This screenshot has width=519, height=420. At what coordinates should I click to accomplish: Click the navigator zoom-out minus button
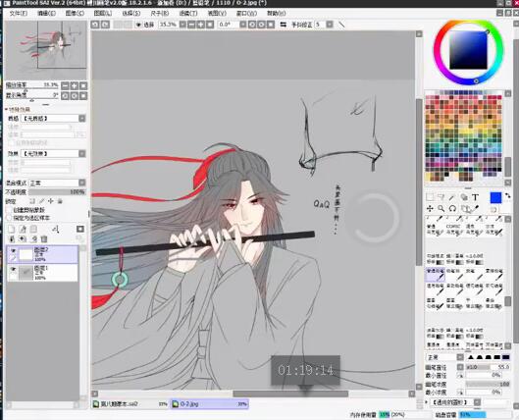65,85
